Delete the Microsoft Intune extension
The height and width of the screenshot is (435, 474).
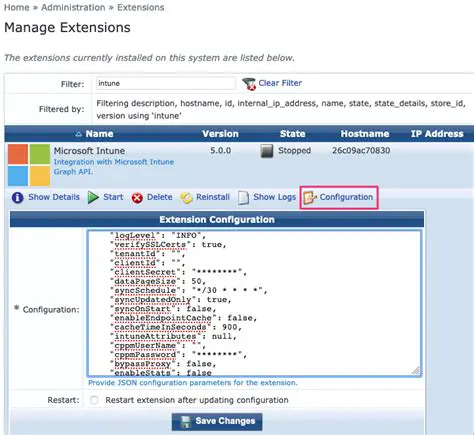pyautogui.click(x=159, y=197)
